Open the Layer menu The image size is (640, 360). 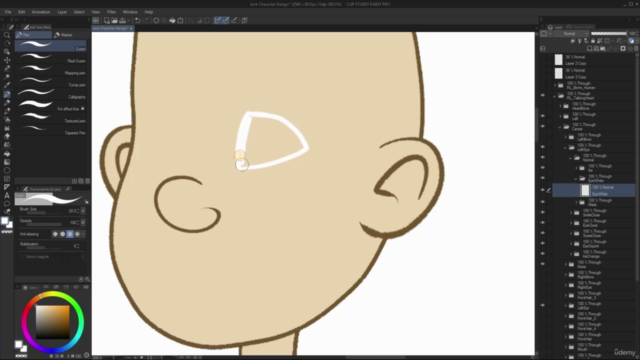click(x=62, y=12)
